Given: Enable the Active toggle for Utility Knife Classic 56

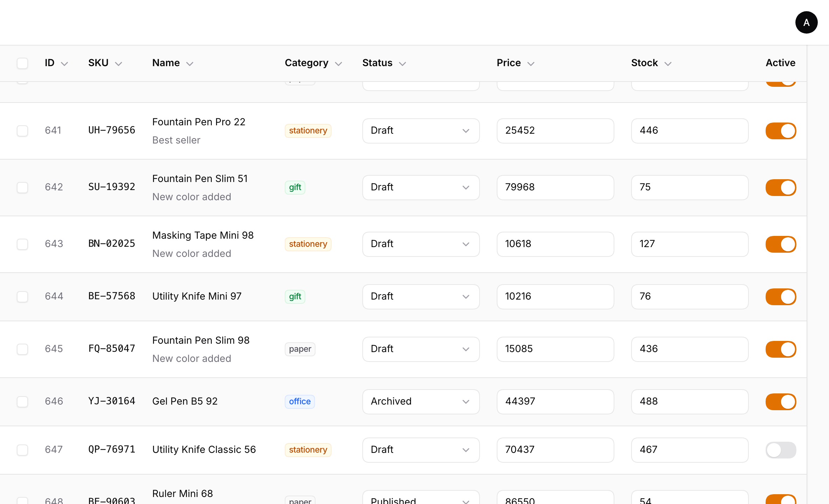Looking at the screenshot, I should click(x=781, y=450).
